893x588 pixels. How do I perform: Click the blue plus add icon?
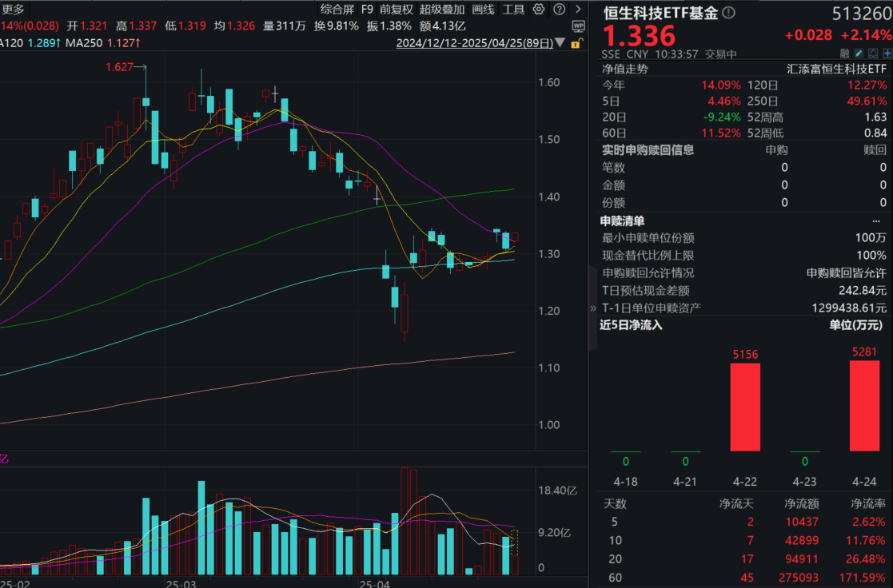[887, 53]
